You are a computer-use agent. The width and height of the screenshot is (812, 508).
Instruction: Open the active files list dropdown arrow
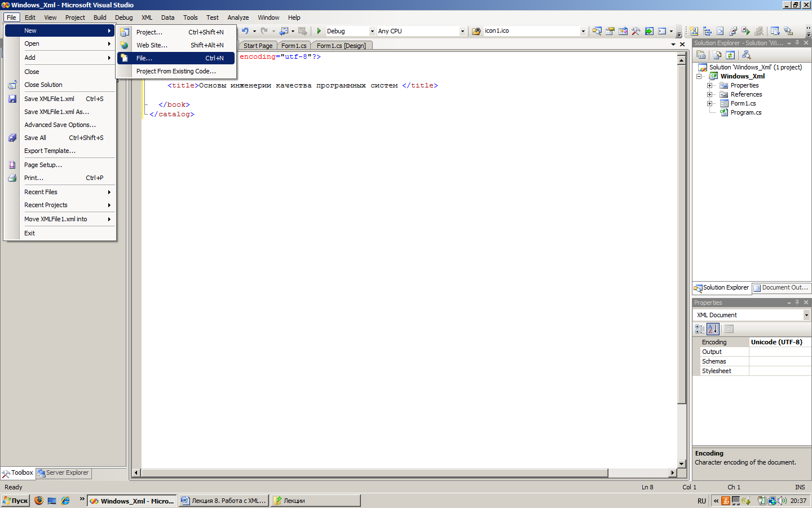[673, 44]
